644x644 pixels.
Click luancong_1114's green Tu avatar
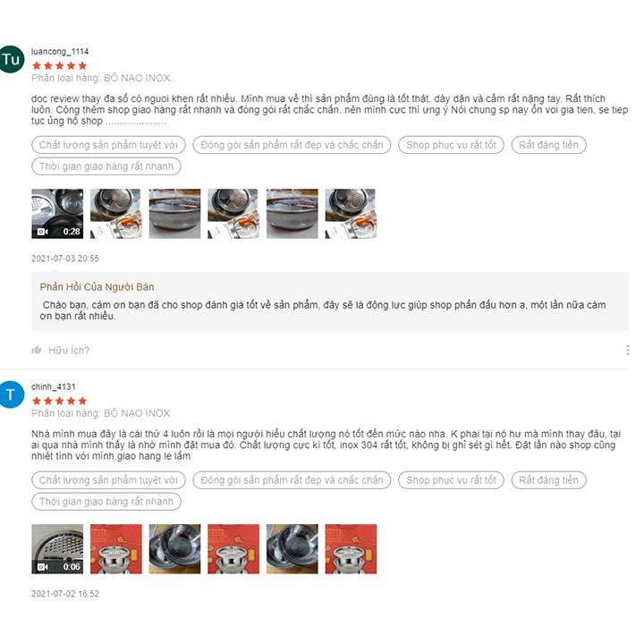(x=11, y=60)
